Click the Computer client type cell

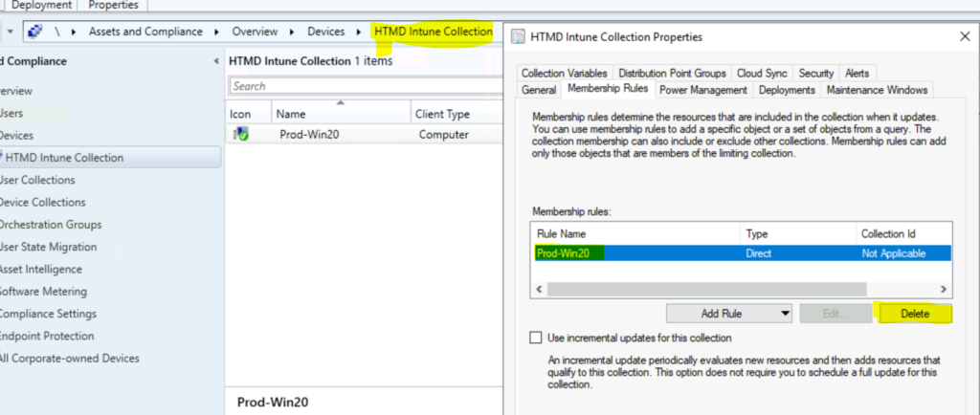[x=444, y=134]
